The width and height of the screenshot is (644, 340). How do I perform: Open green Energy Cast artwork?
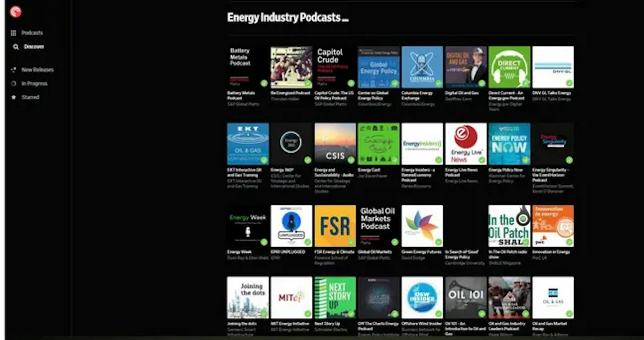click(379, 144)
